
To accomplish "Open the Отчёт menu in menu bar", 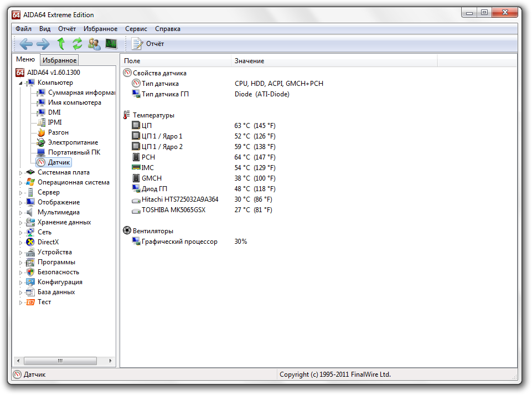I will pyautogui.click(x=67, y=29).
